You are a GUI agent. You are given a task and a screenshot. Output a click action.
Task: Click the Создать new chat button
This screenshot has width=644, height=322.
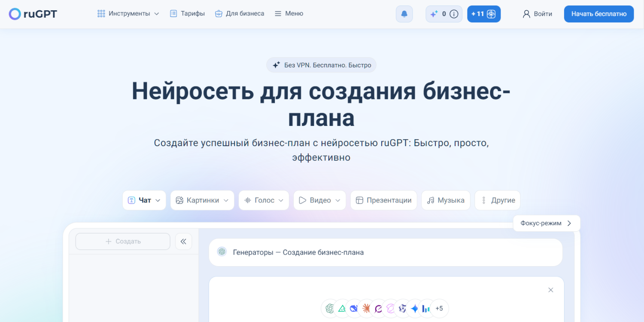pos(123,241)
